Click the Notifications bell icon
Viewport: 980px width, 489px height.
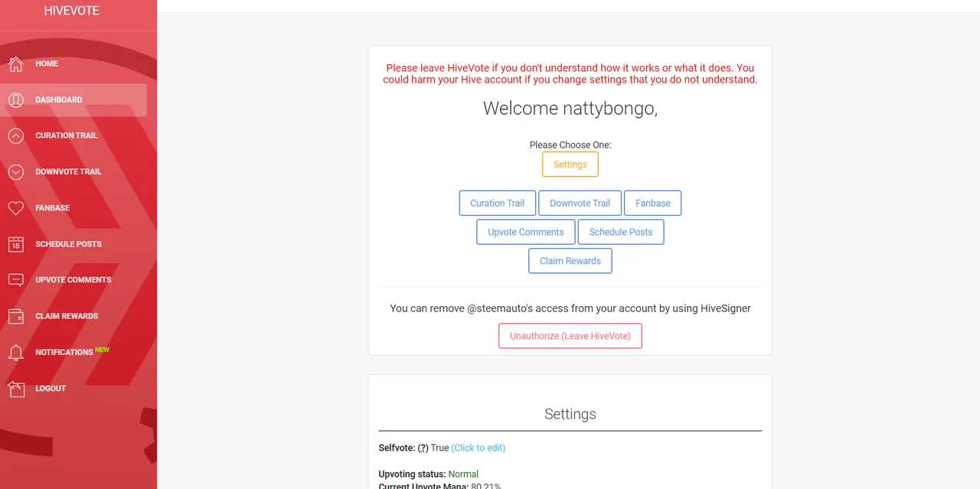click(x=15, y=352)
